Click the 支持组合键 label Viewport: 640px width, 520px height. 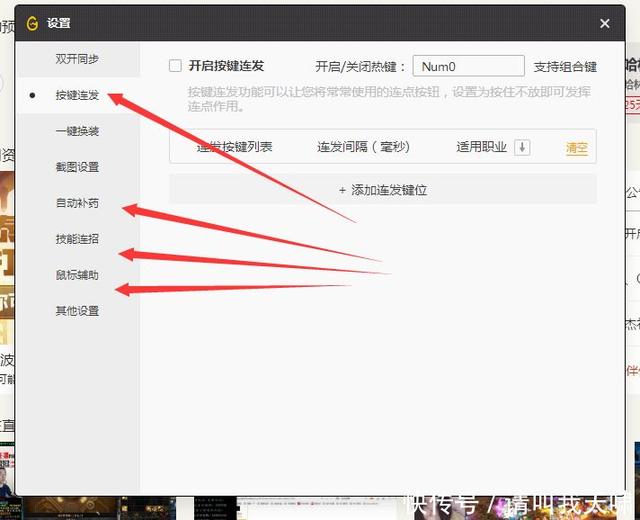pyautogui.click(x=565, y=67)
